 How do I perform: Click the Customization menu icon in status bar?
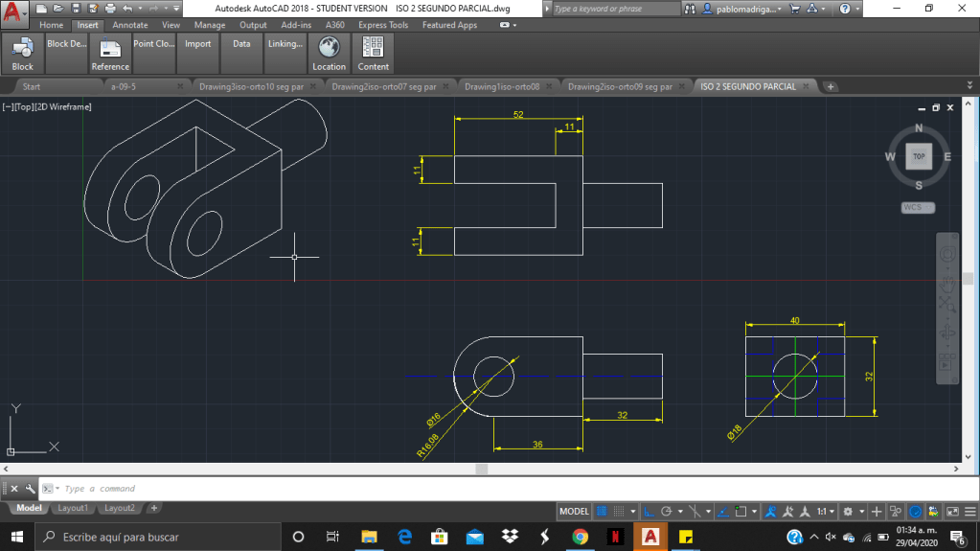click(x=969, y=511)
